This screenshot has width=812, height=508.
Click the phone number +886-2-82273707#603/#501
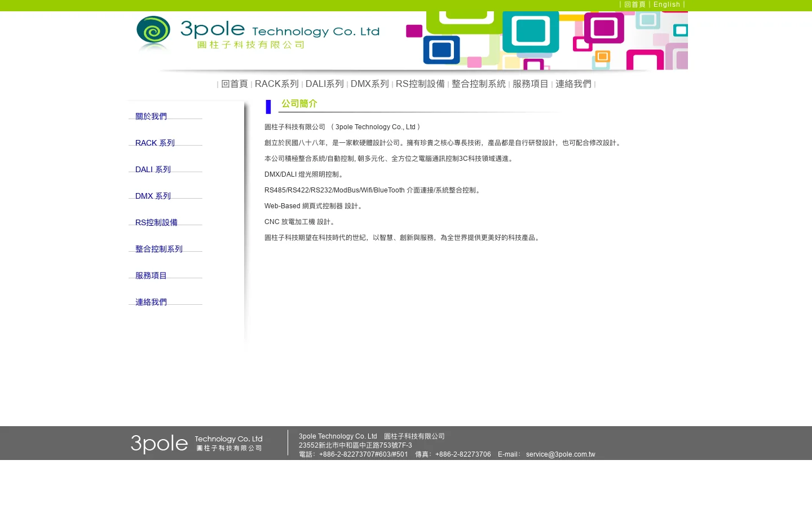364,454
